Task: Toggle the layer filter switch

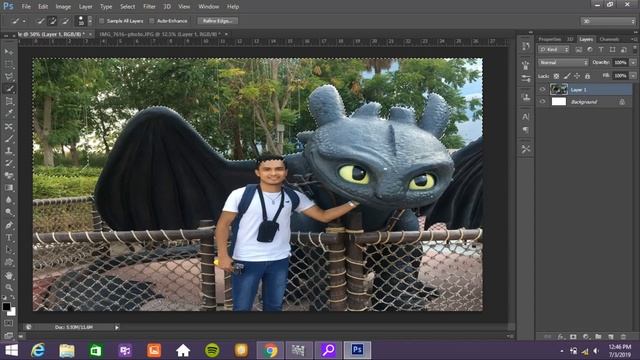Action: [635, 49]
